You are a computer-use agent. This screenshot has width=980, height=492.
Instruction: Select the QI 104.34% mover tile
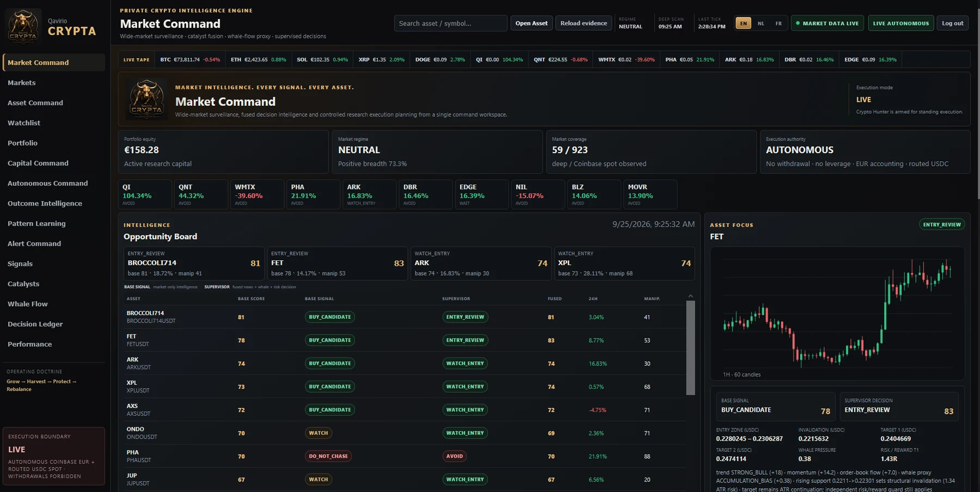[x=145, y=195]
